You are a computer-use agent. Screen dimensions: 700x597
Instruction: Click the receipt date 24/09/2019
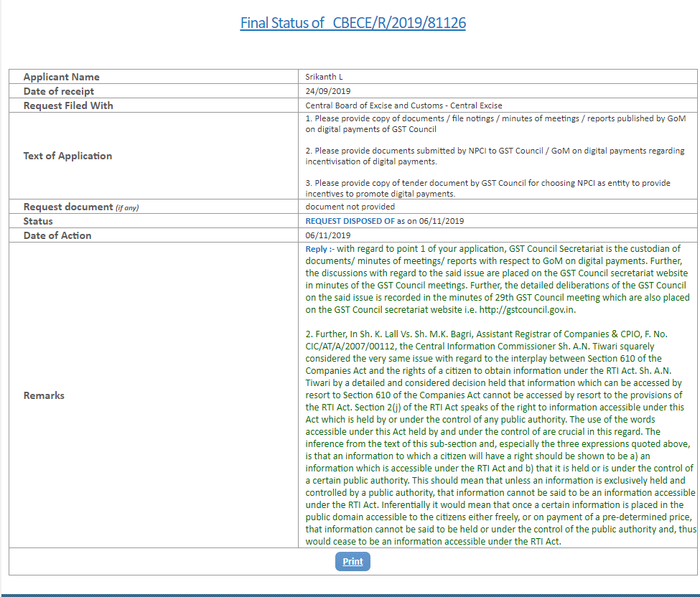pyautogui.click(x=328, y=91)
